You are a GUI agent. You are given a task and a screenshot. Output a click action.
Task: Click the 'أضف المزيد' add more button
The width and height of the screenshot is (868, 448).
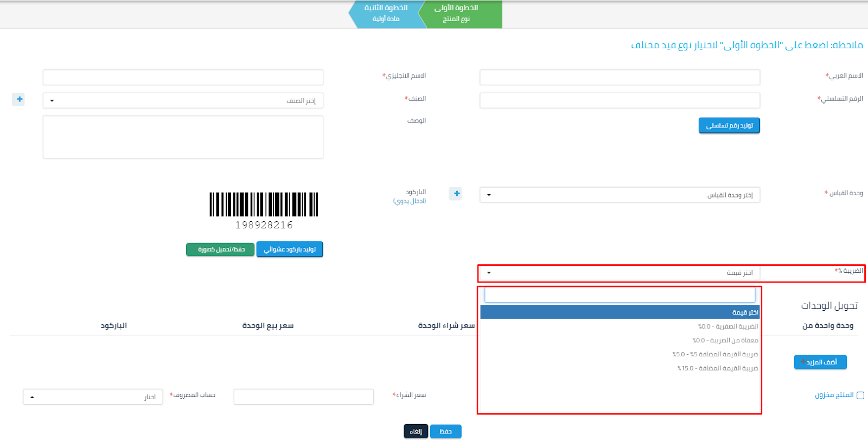(x=820, y=362)
